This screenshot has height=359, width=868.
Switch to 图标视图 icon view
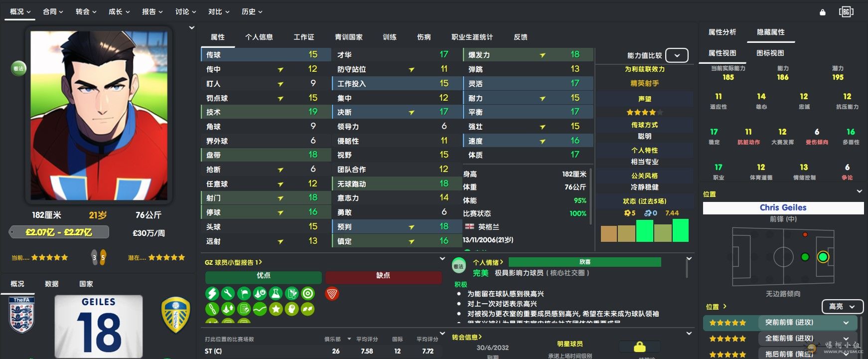770,53
